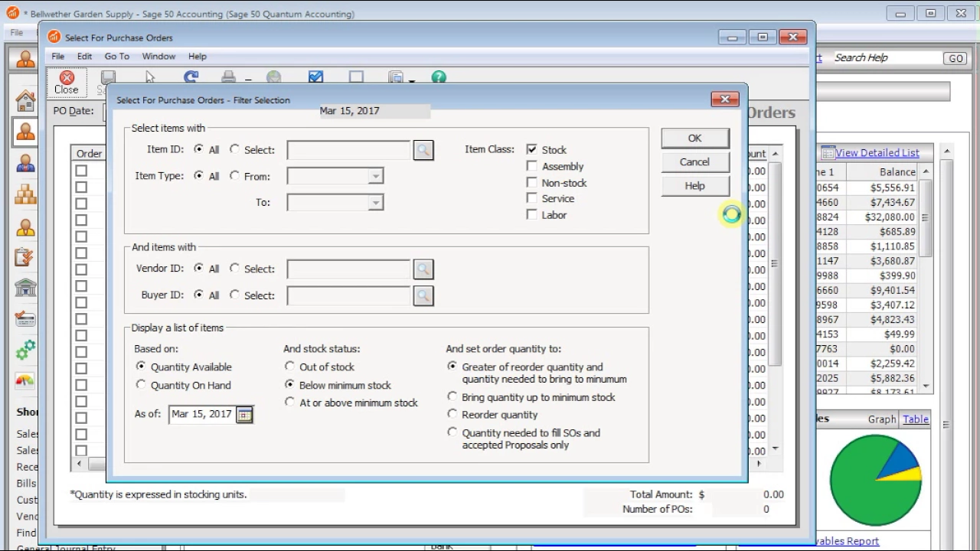
Task: Select Bring quantity up to minimum stock
Action: tap(452, 396)
